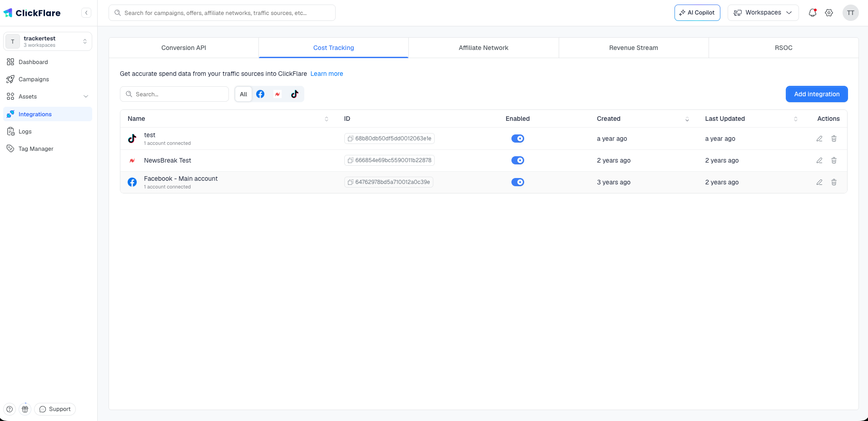Disable the Facebook - Main account toggle

[x=518, y=182]
